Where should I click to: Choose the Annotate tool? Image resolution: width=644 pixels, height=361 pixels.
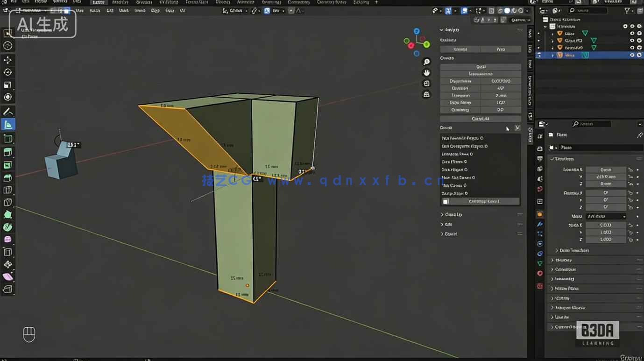(7, 111)
